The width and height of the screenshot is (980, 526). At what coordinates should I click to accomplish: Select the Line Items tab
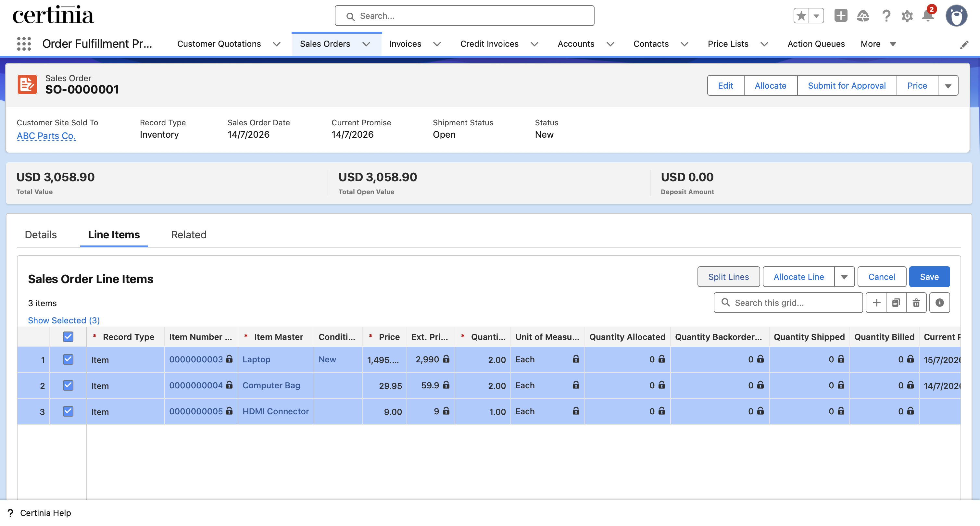(114, 235)
